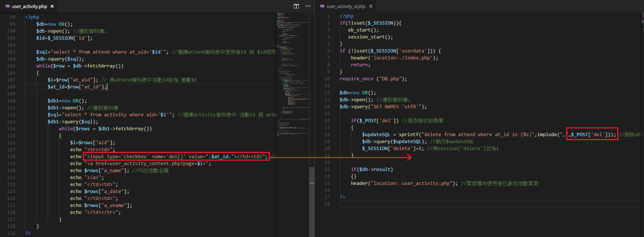Click the while($row = $db->fetchArray()) line
The image size is (644, 237).
coord(80,66)
